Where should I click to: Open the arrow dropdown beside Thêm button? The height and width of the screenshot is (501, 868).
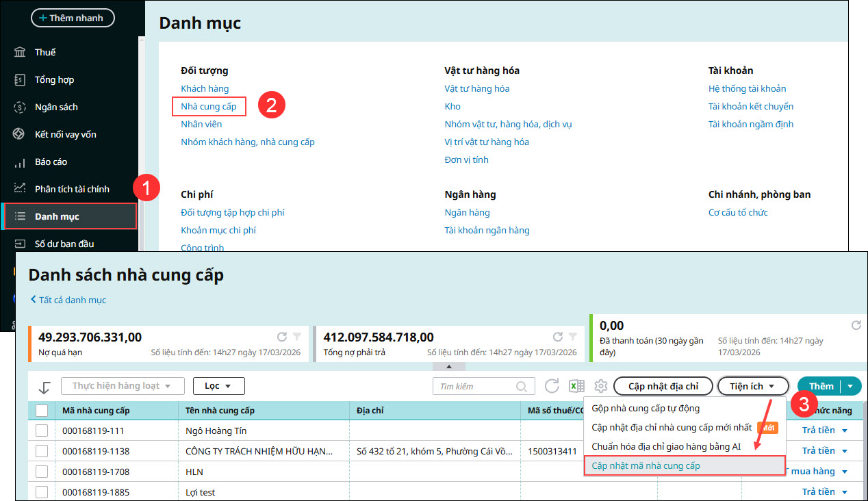pos(850,386)
